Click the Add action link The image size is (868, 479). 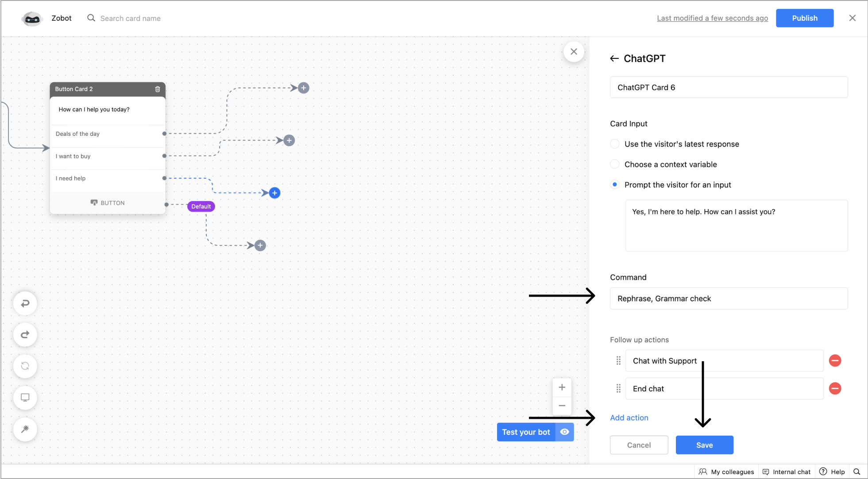click(629, 418)
